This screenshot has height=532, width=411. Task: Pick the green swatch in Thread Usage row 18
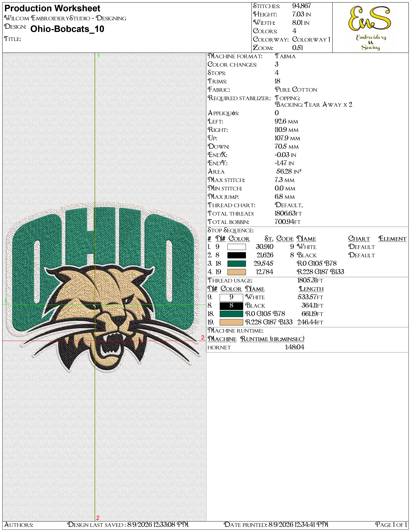(x=231, y=314)
